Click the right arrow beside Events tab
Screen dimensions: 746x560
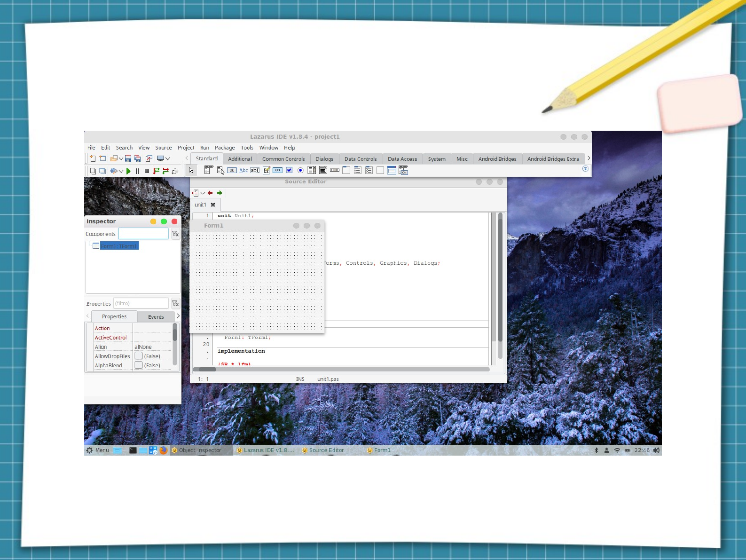178,316
